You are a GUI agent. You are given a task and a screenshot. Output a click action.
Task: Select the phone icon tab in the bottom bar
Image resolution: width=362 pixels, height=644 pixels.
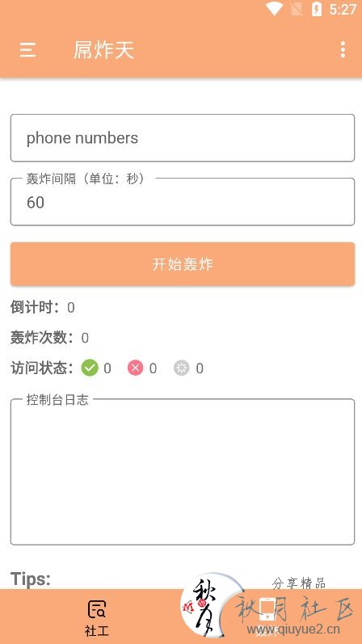[267, 609]
